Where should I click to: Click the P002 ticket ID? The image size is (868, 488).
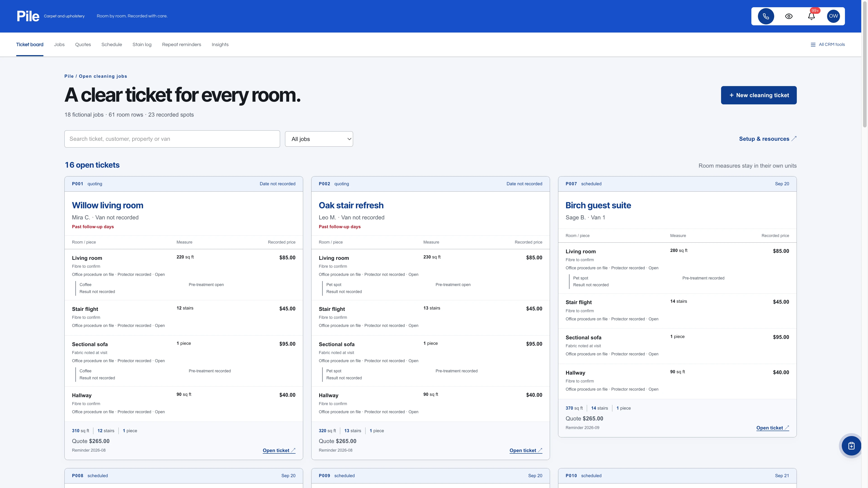(x=325, y=184)
